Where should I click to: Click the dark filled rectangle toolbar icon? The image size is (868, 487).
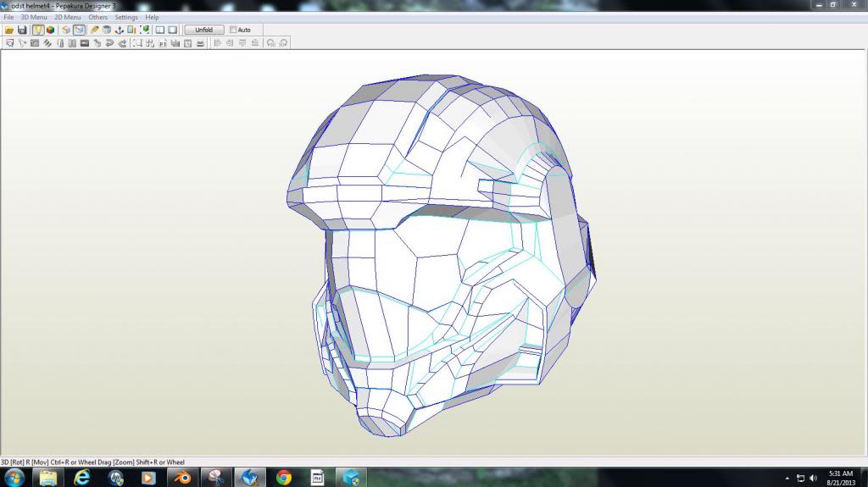coord(85,43)
